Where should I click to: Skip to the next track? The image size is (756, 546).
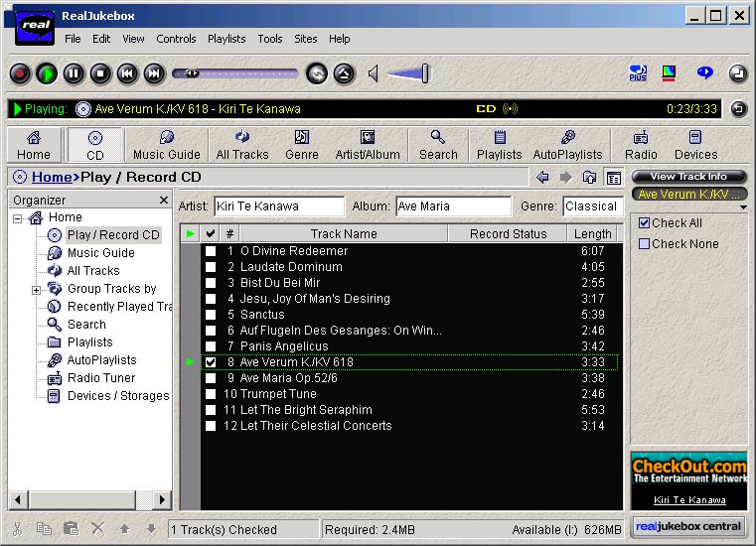(x=154, y=73)
